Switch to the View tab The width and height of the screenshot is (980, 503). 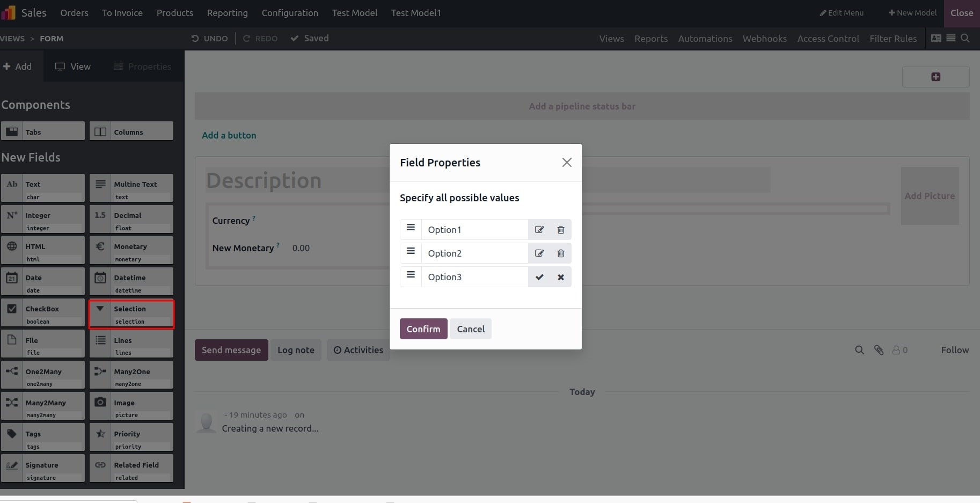pos(73,67)
